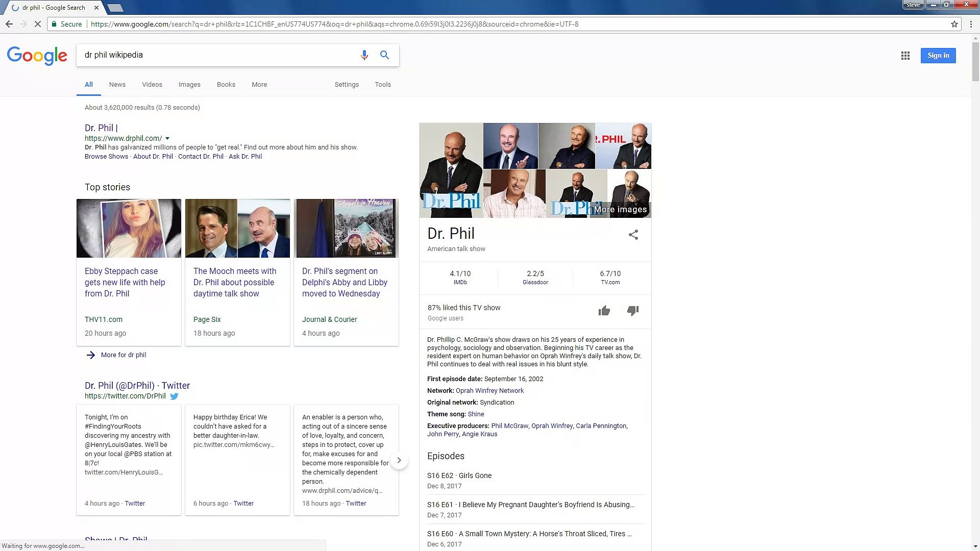This screenshot has width=980, height=551.
Task: Open Happy birthday Erica tweet card
Action: [237, 460]
